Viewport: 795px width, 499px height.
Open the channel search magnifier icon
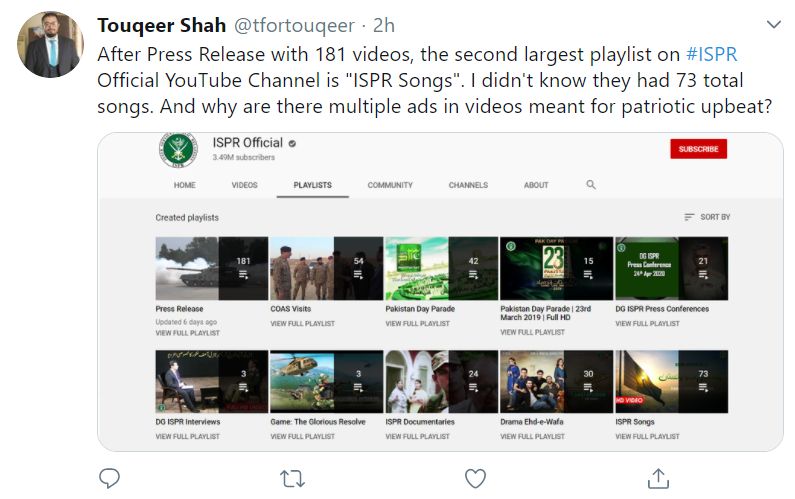[591, 185]
